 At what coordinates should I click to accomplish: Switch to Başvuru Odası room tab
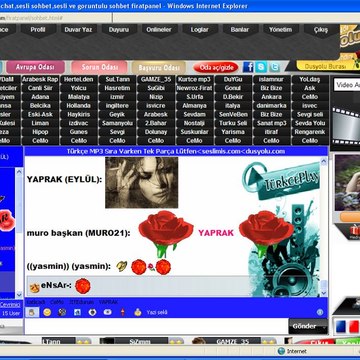click(x=159, y=67)
